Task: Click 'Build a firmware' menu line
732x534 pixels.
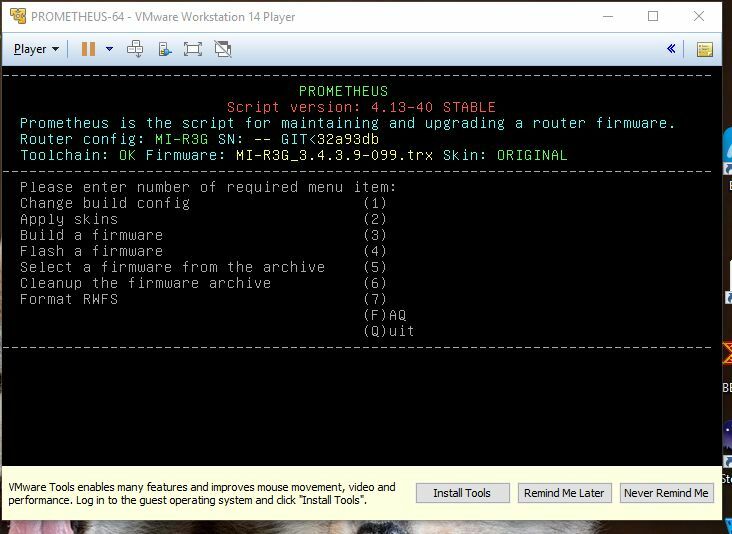Action: click(203, 235)
